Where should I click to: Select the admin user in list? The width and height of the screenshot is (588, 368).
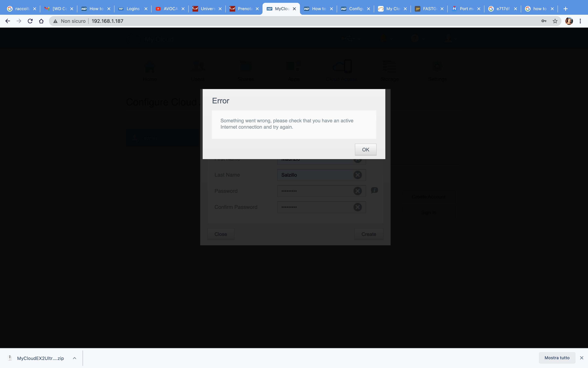point(162,138)
